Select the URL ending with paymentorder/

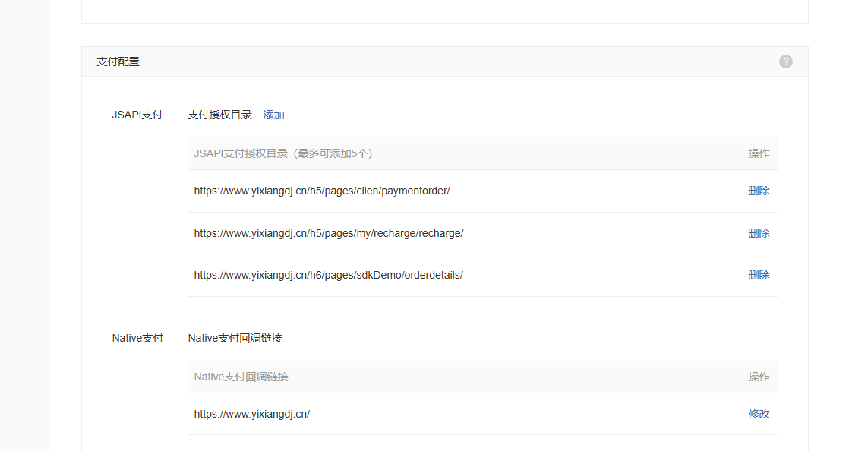coord(322,191)
